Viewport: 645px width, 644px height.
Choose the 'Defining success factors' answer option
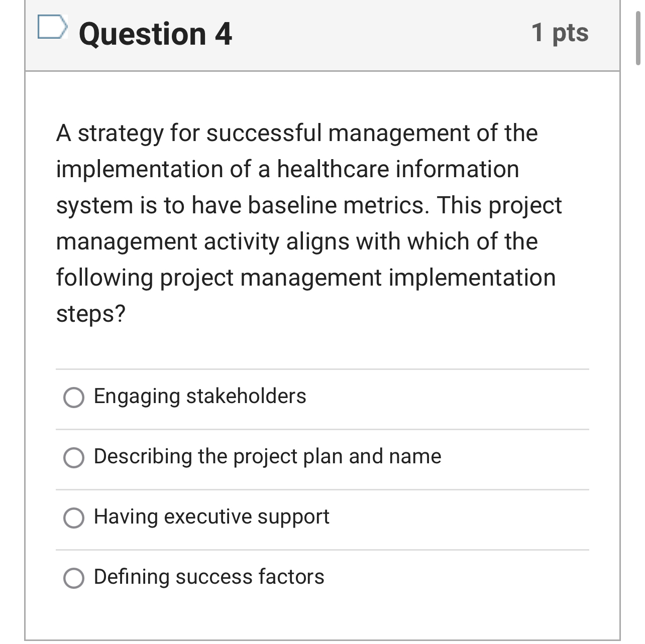coord(74,577)
